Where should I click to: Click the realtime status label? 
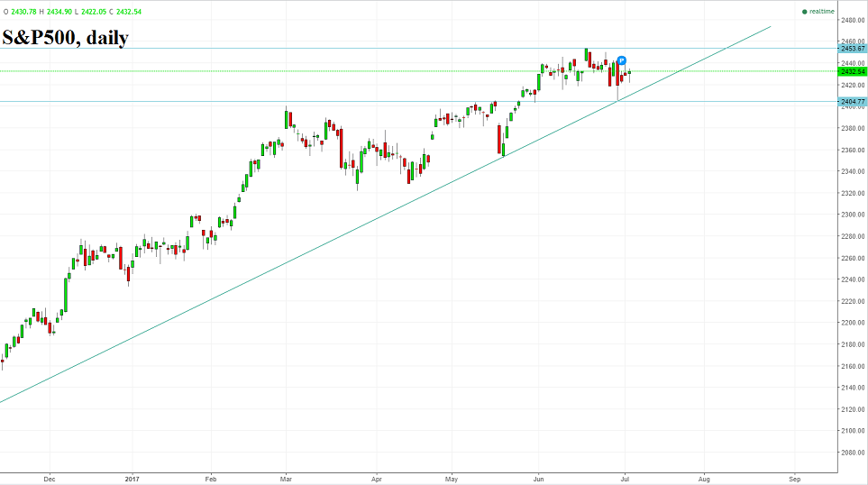pyautogui.click(x=820, y=12)
